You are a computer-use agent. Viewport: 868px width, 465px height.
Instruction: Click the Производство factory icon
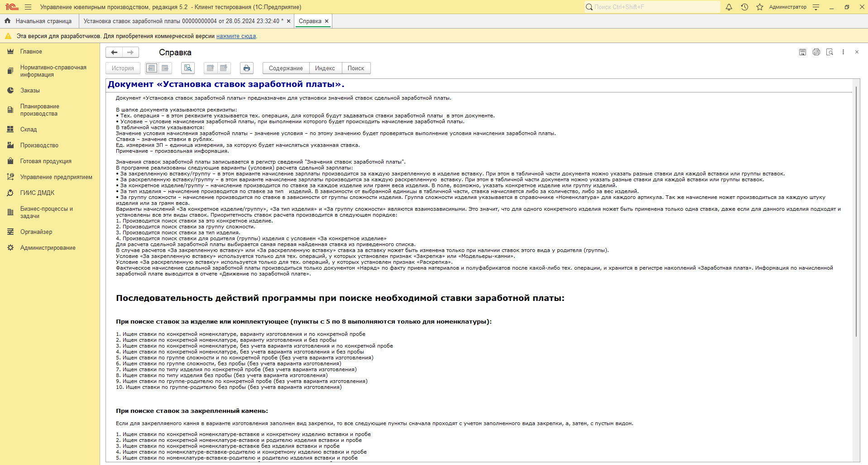click(10, 145)
